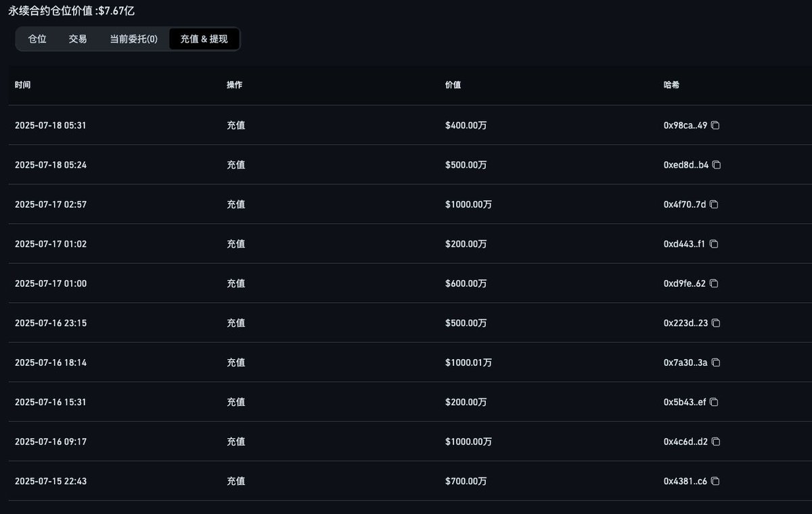Copy hash 0x223d..23 with copy icon

[716, 323]
